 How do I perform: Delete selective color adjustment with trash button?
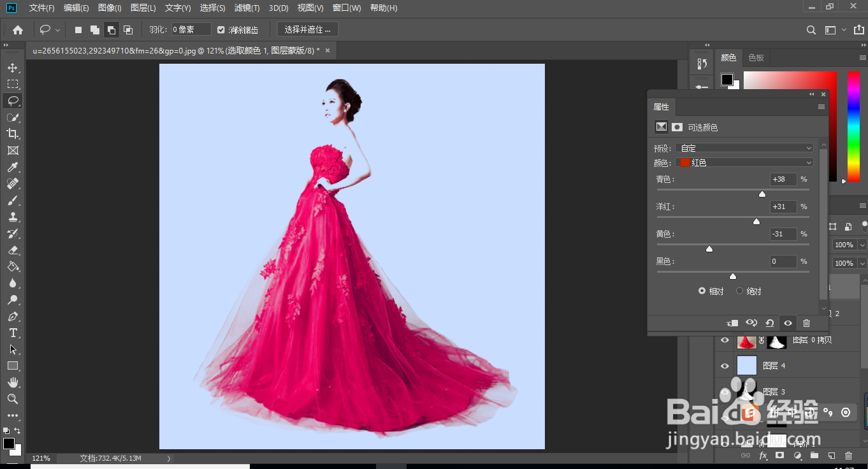(806, 323)
